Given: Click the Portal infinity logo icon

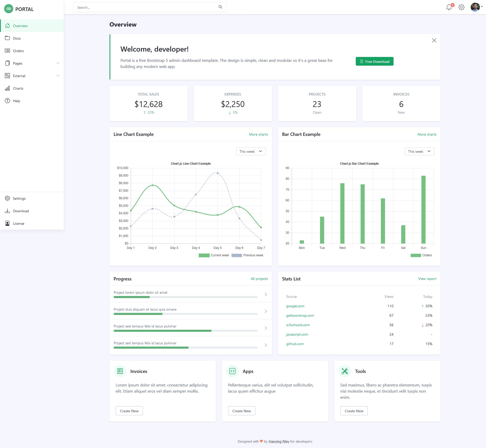Looking at the screenshot, I should coord(8,9).
